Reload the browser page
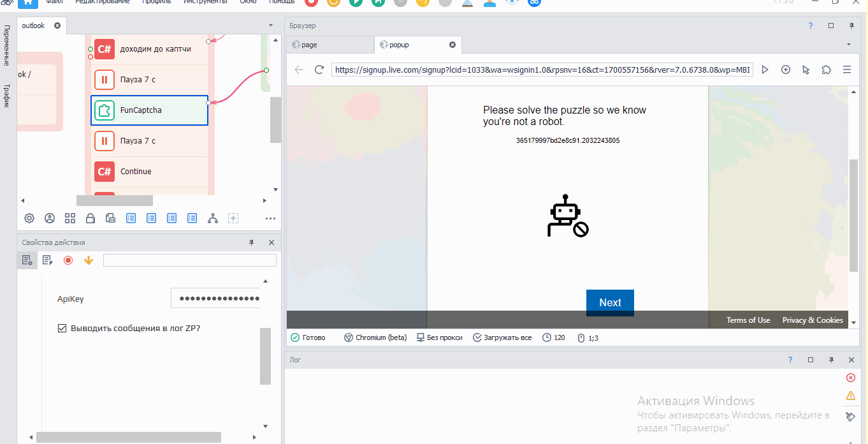The width and height of the screenshot is (868, 444). tap(319, 70)
